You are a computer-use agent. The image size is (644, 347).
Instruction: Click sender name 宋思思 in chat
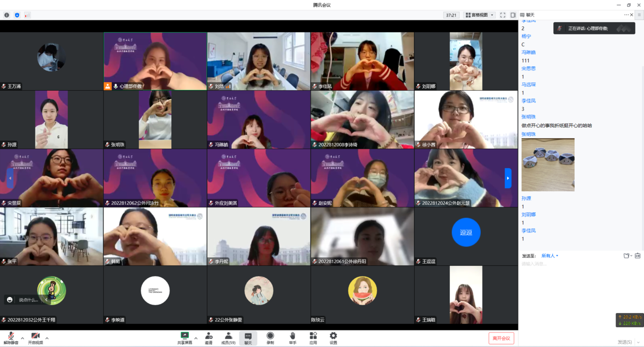[529, 69]
